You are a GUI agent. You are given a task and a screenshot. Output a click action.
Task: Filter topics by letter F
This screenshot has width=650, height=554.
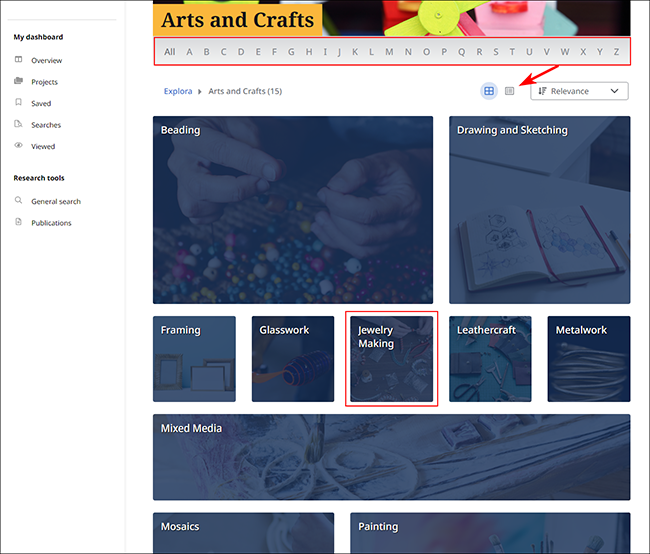274,52
